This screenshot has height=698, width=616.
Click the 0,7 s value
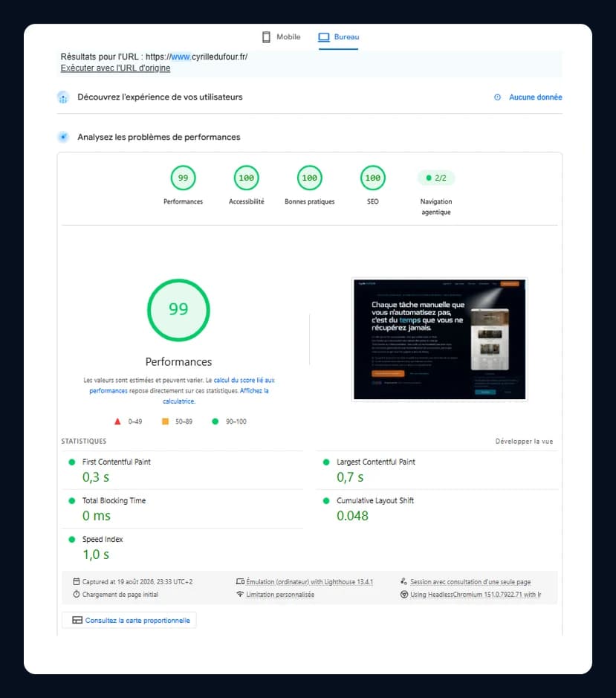pos(350,477)
